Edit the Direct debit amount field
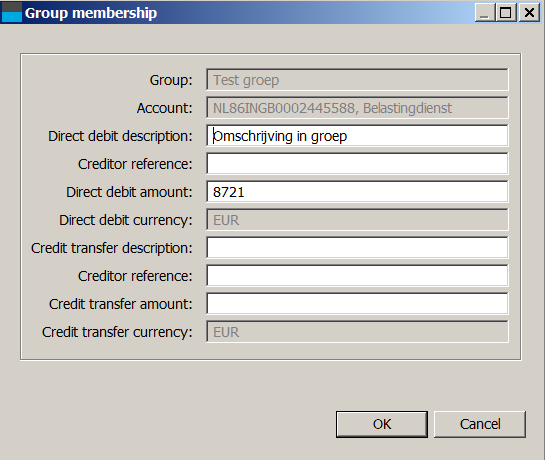 [357, 192]
